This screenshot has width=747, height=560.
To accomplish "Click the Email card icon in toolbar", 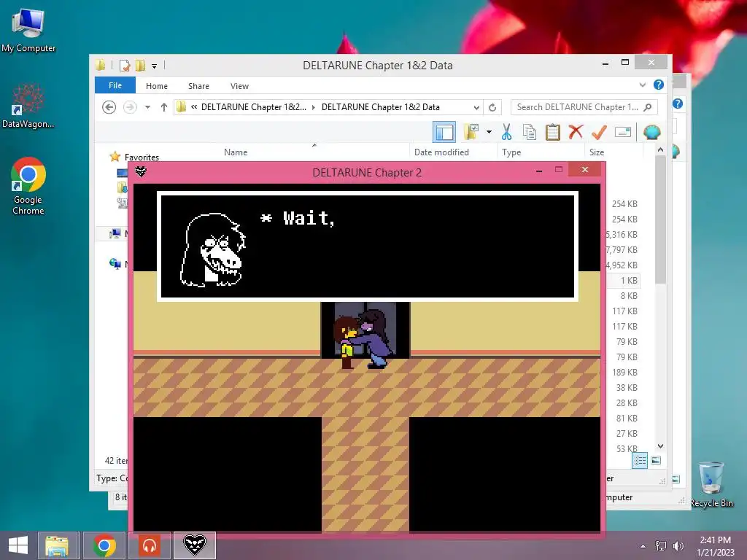I will click(623, 132).
